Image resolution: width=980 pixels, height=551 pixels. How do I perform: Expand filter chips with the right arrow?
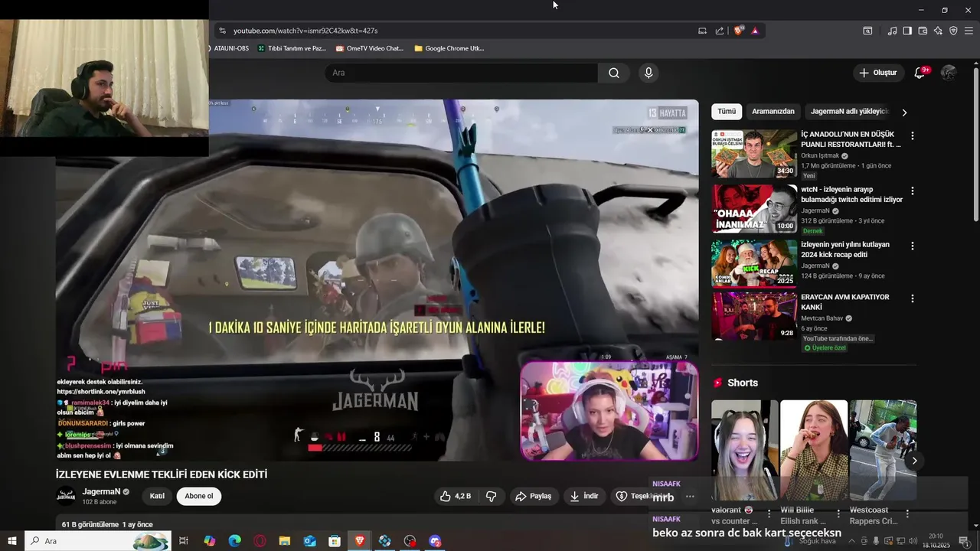(904, 112)
